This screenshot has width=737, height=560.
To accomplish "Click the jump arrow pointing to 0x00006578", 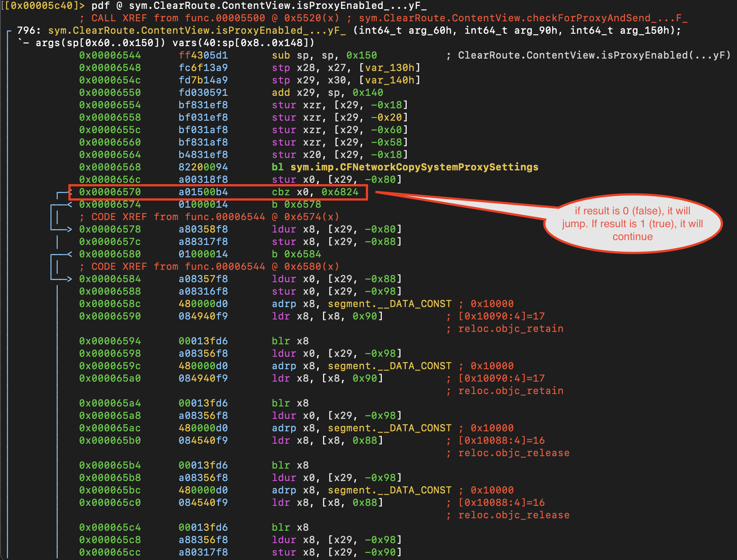I will [x=68, y=229].
